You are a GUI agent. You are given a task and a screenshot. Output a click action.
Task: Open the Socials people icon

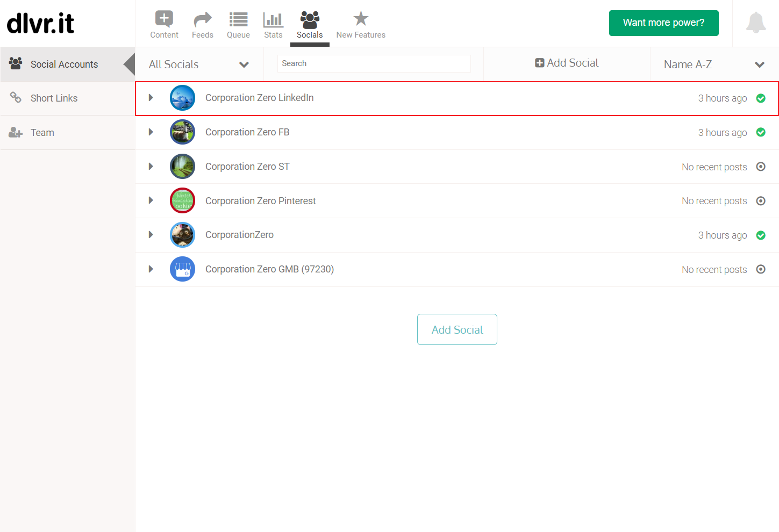(x=310, y=20)
